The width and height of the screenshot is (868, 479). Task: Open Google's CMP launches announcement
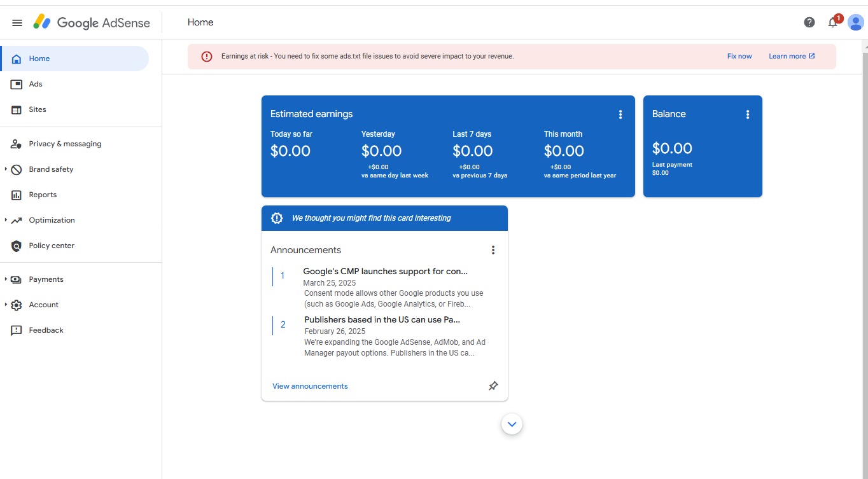385,272
